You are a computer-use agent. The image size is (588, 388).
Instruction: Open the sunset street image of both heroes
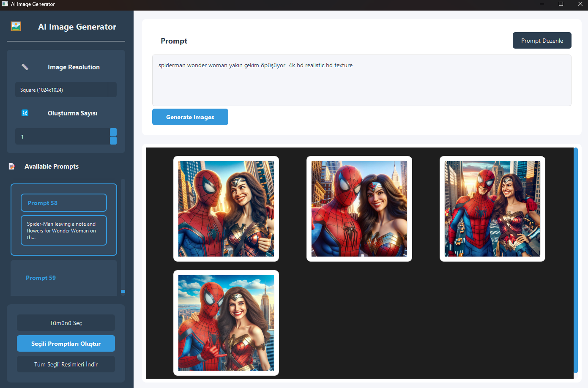click(492, 209)
